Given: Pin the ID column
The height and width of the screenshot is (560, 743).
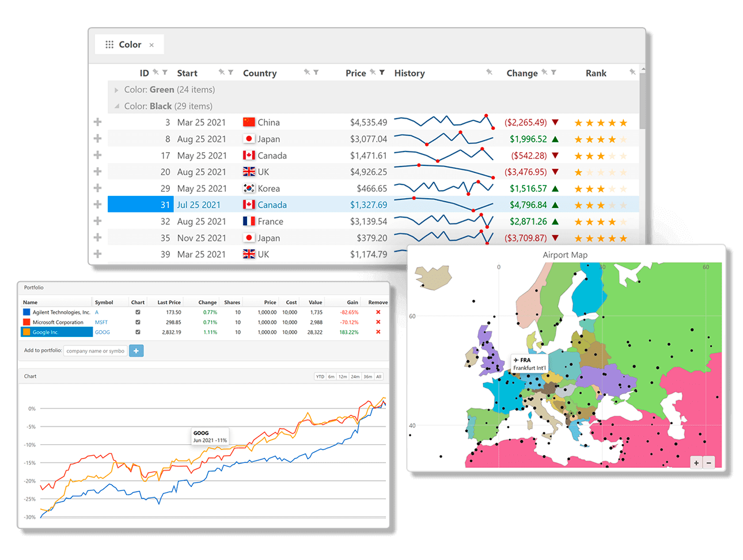Looking at the screenshot, I should coord(156,72).
